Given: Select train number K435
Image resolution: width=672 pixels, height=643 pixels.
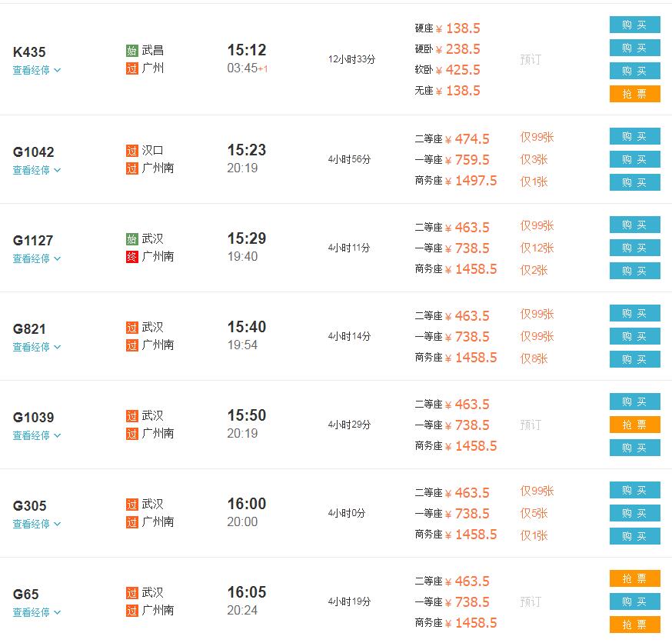Looking at the screenshot, I should pyautogui.click(x=29, y=52).
